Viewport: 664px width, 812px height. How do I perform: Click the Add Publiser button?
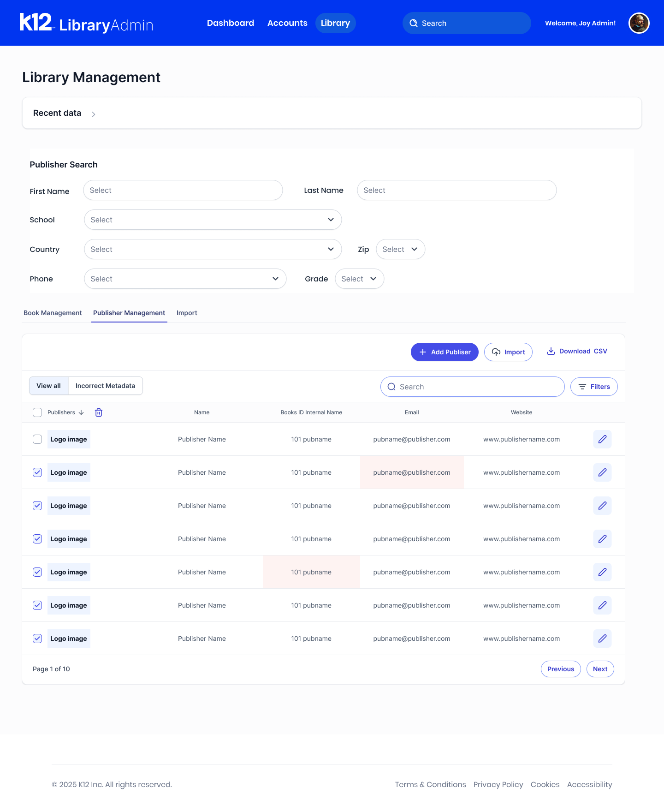click(445, 352)
